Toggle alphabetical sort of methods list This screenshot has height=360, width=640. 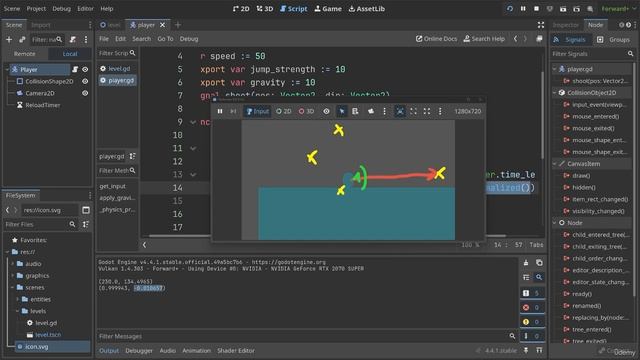pyautogui.click(x=132, y=156)
